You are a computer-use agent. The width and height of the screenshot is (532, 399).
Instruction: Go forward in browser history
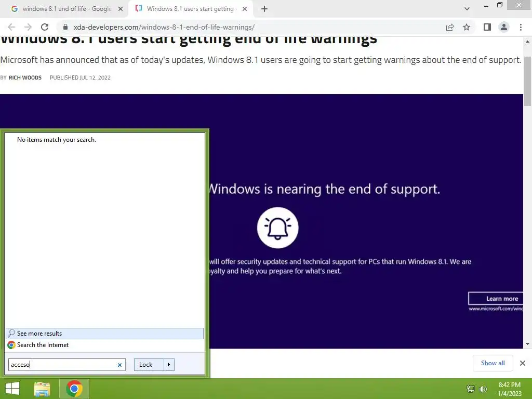[x=28, y=27]
